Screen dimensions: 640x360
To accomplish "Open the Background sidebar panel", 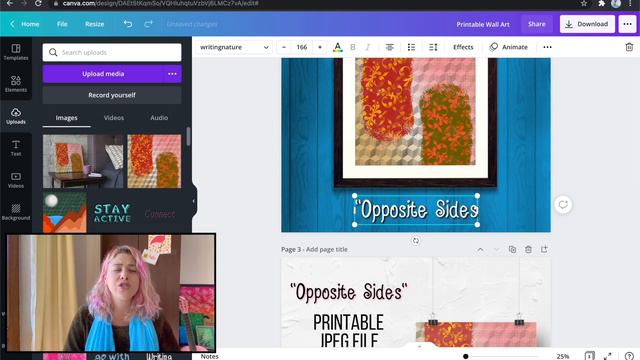I will pyautogui.click(x=16, y=211).
